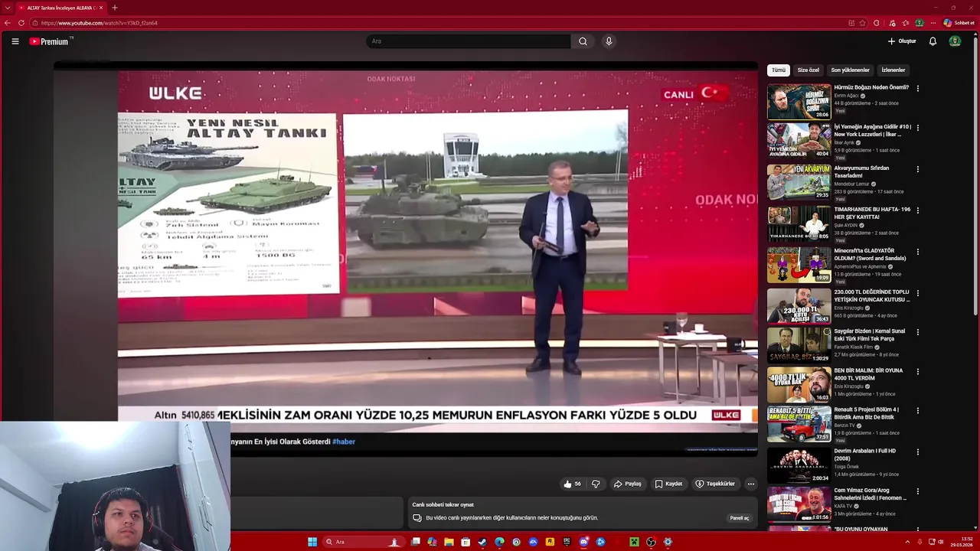Viewport: 980px width, 551px height.
Task: Open options menu for 'Minecraft'ta GLADYATÖR OLDUM?'
Action: click(918, 252)
